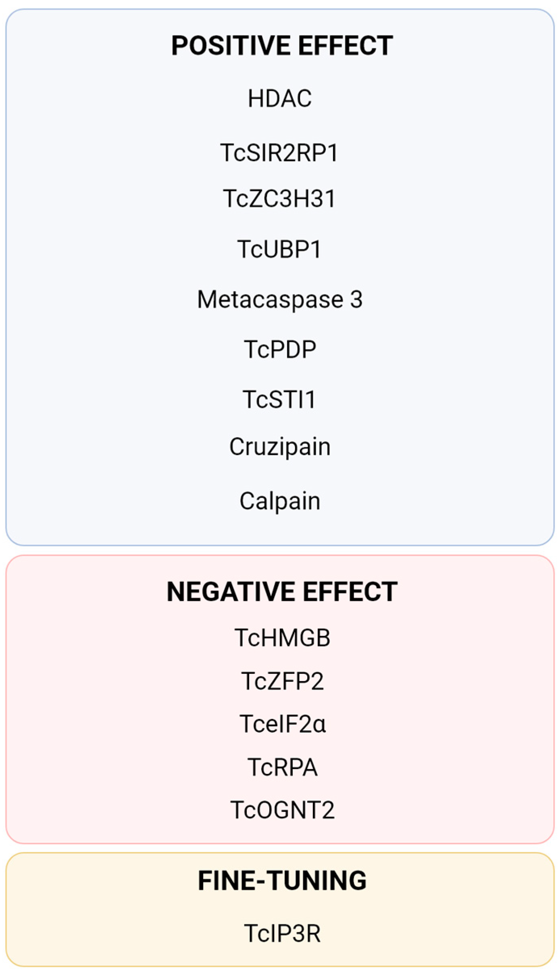This screenshot has height=974, width=560.
Task: Click the TcZFP2 entry
Action: [282, 681]
